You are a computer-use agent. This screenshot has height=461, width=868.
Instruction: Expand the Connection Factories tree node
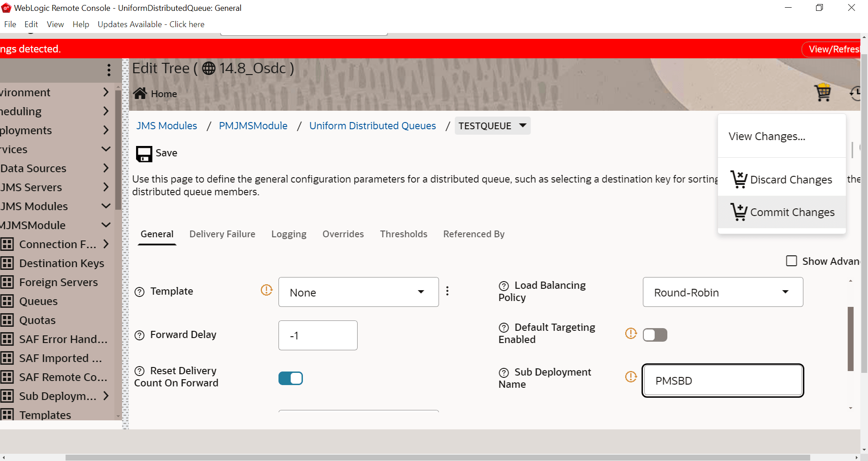(x=106, y=244)
